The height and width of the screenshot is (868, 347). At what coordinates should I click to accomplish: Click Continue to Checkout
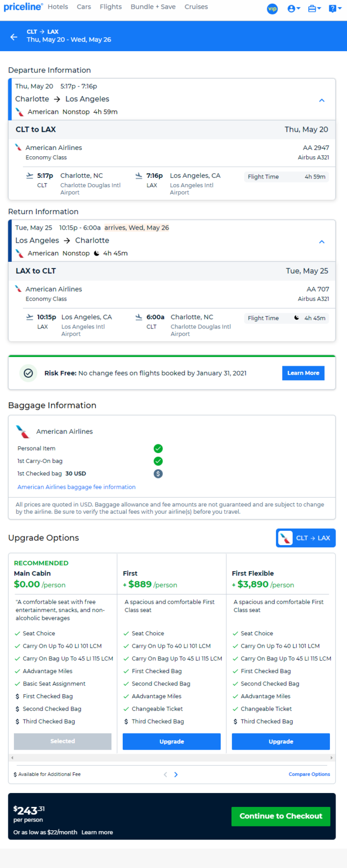(x=281, y=816)
